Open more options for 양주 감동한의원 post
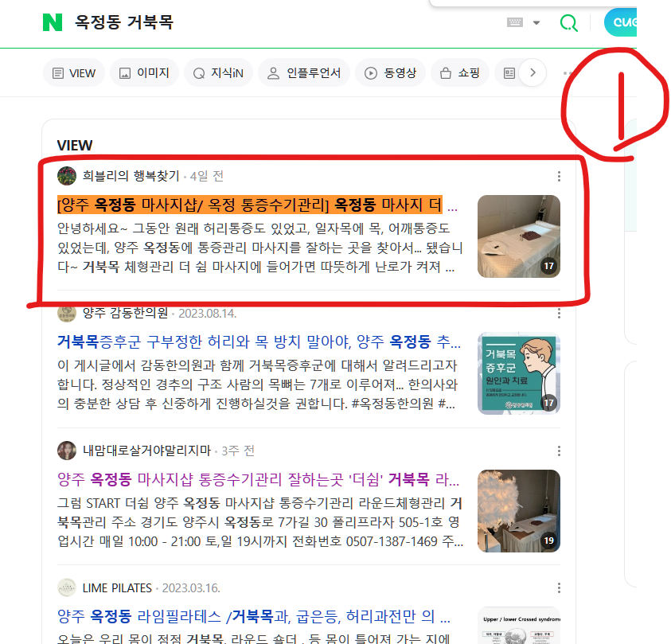 [559, 314]
